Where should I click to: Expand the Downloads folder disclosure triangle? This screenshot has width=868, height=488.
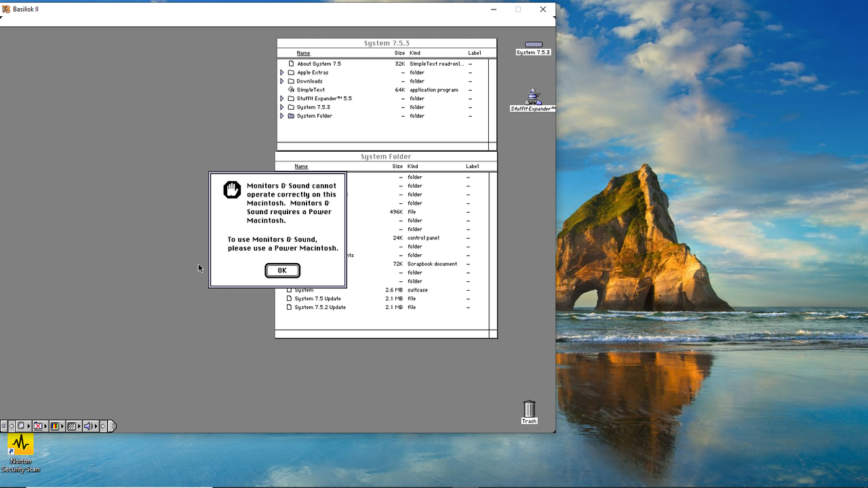[x=282, y=81]
